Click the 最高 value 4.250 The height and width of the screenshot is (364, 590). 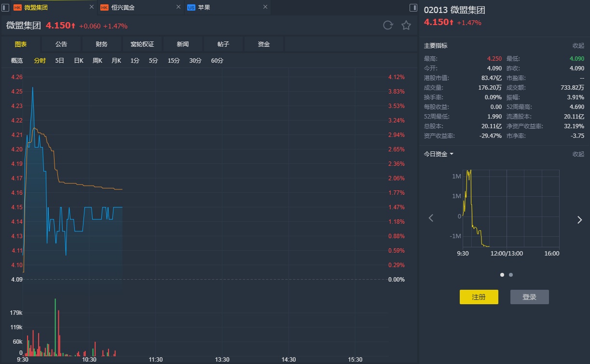(x=494, y=59)
